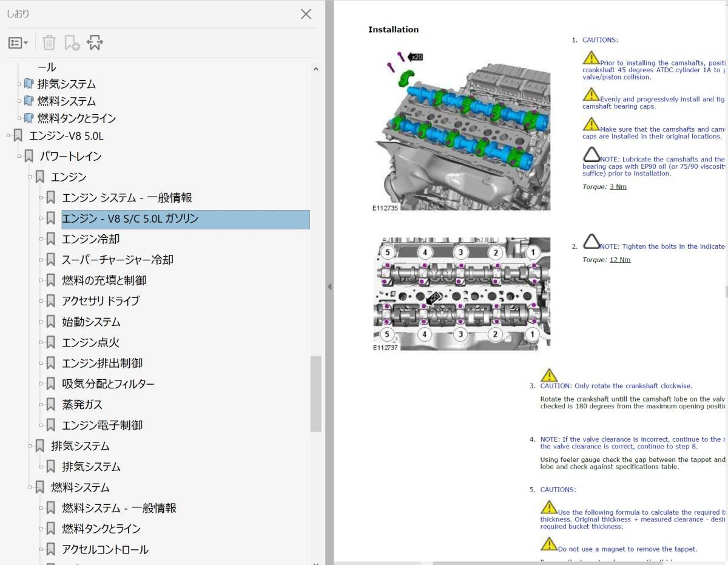Add a new bookmark icon
Image resolution: width=728 pixels, height=565 pixels.
pos(72,42)
